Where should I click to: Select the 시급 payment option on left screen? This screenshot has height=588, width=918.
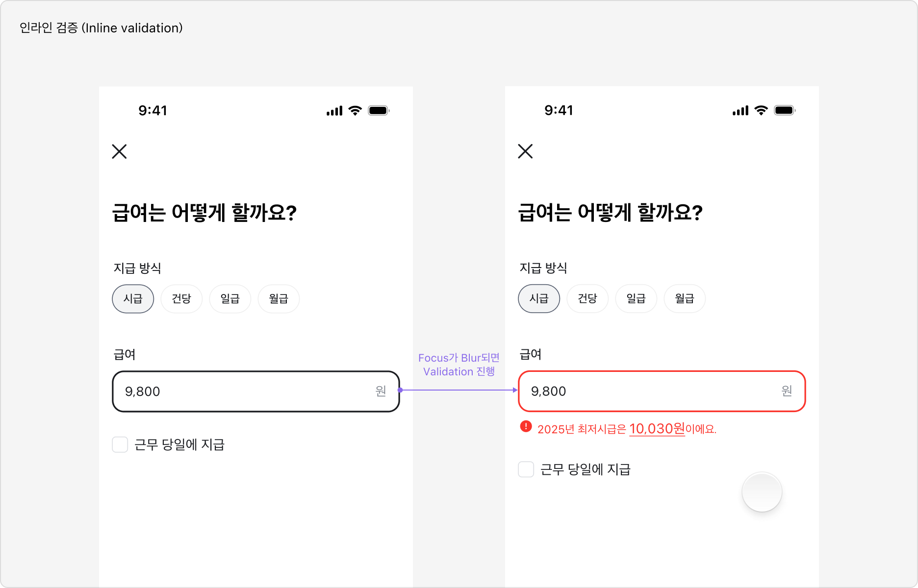tap(133, 298)
